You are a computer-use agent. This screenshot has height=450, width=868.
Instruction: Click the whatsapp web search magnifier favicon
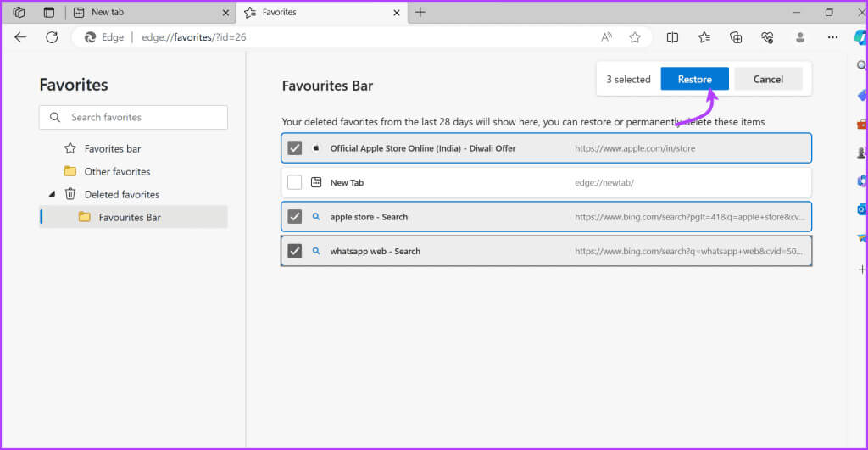click(316, 251)
